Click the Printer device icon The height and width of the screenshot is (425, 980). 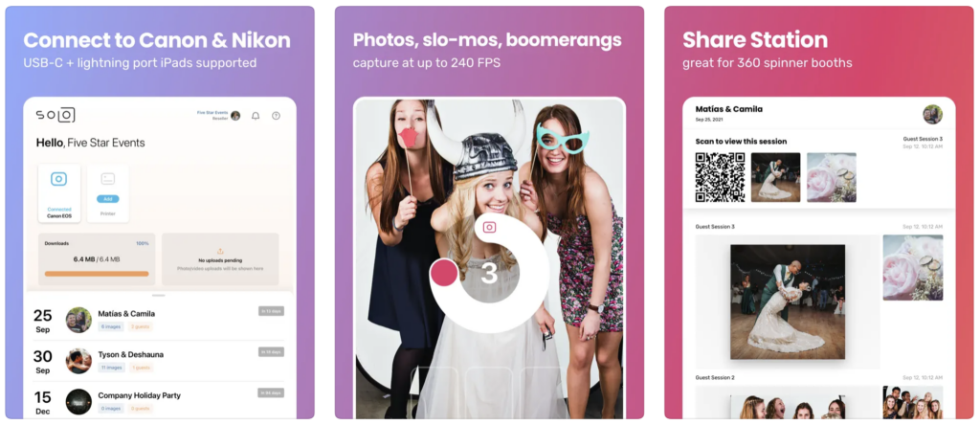tap(108, 179)
